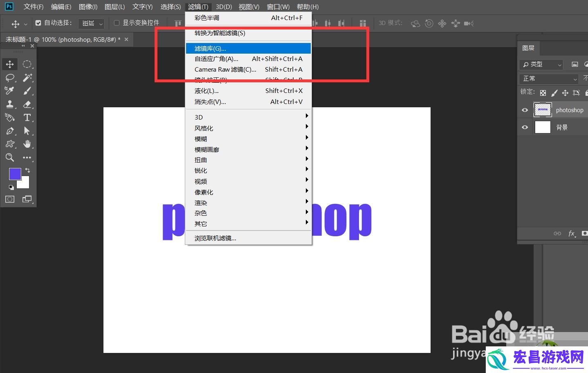Viewport: 588px width, 373px height.
Task: Select the Lasso tool
Action: point(10,77)
